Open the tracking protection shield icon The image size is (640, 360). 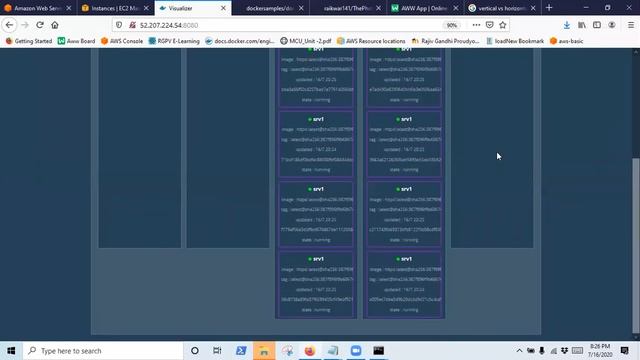(x=119, y=25)
